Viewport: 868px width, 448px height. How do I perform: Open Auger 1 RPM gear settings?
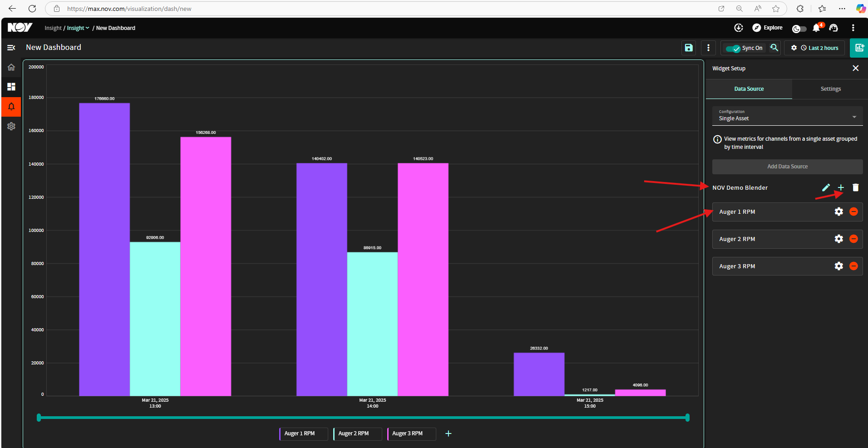(838, 212)
